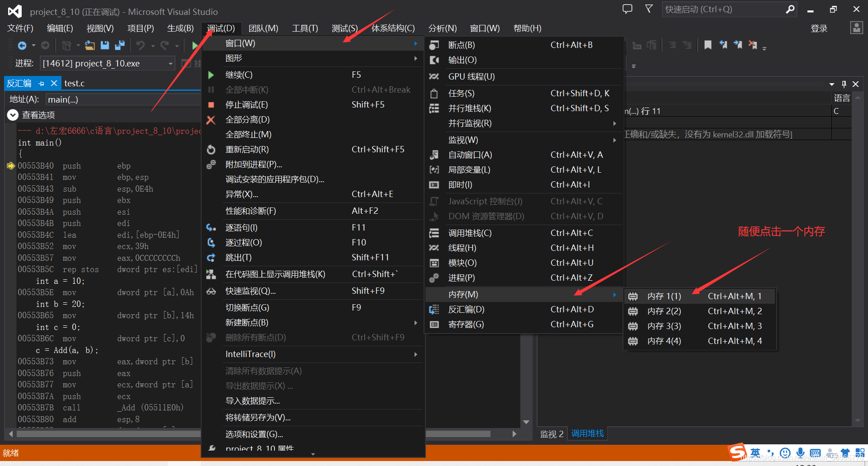Pin the Disassembly tab
The image size is (868, 466).
click(x=42, y=83)
